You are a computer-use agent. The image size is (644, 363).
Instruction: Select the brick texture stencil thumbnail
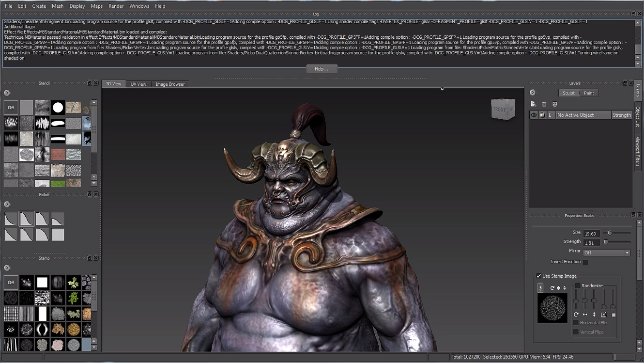tap(58, 155)
